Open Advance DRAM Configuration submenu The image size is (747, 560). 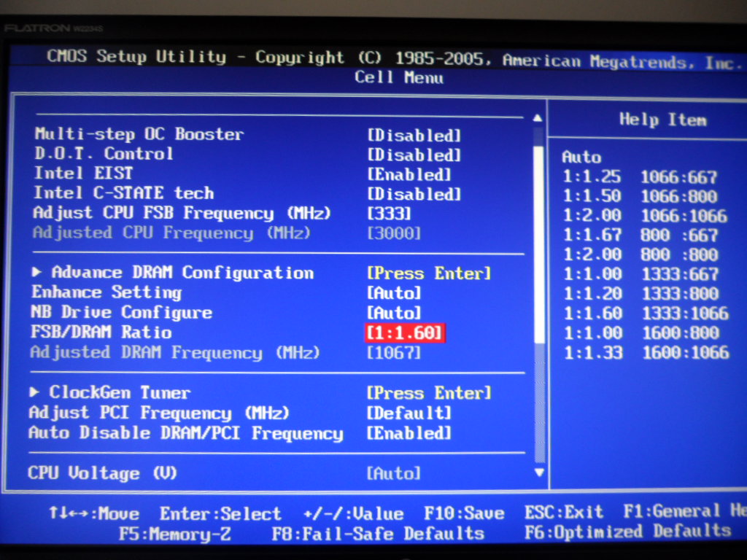pos(182,273)
